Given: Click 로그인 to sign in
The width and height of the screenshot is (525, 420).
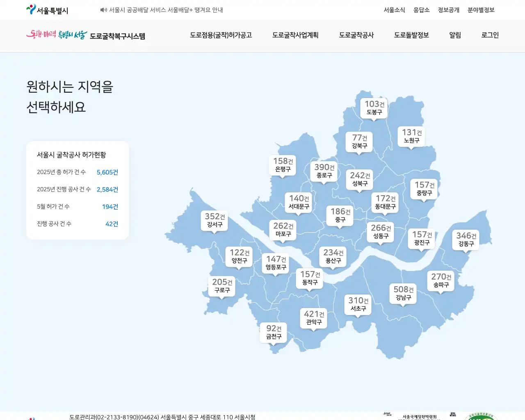Looking at the screenshot, I should pyautogui.click(x=490, y=35).
